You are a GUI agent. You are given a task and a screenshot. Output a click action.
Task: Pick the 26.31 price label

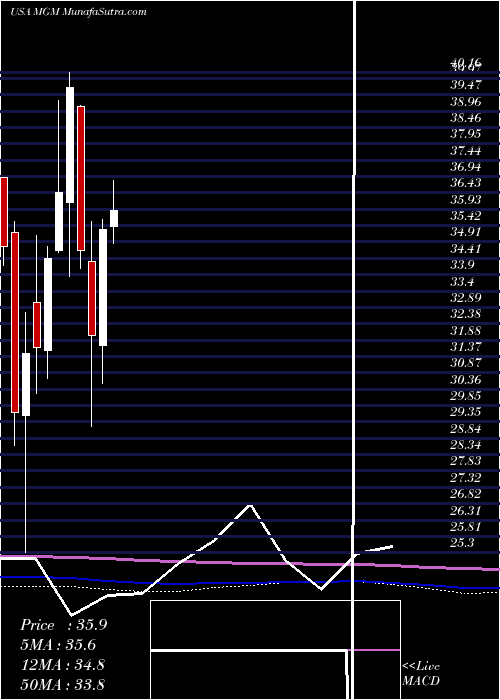click(466, 511)
